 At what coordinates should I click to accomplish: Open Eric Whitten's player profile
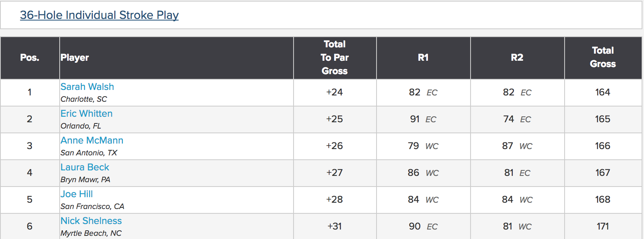tap(87, 114)
